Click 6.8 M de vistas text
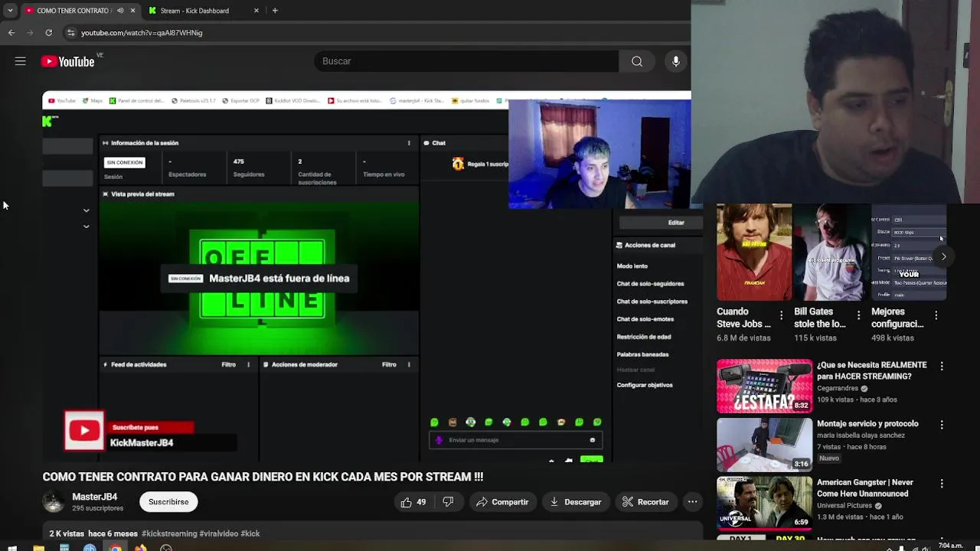The image size is (980, 551). tap(743, 337)
